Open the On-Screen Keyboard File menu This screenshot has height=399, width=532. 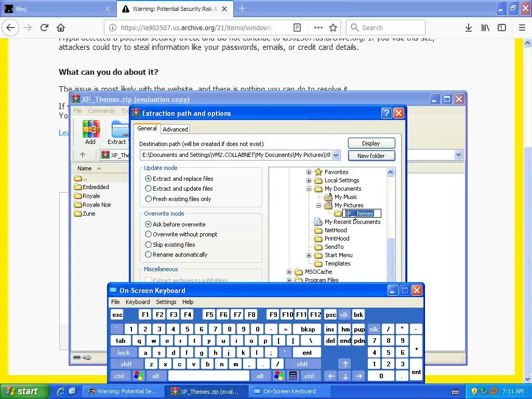pyautogui.click(x=115, y=302)
